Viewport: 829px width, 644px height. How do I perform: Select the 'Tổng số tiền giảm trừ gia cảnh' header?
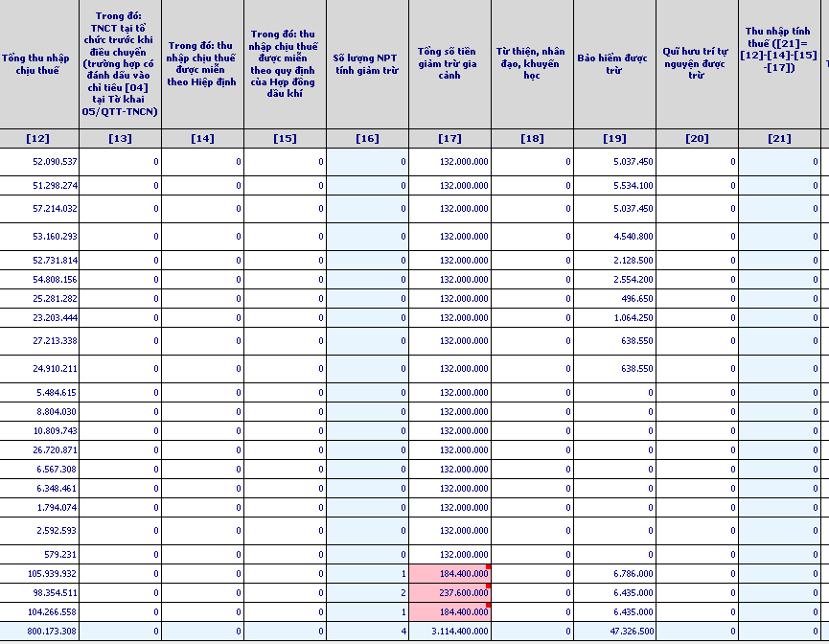pyautogui.click(x=449, y=63)
